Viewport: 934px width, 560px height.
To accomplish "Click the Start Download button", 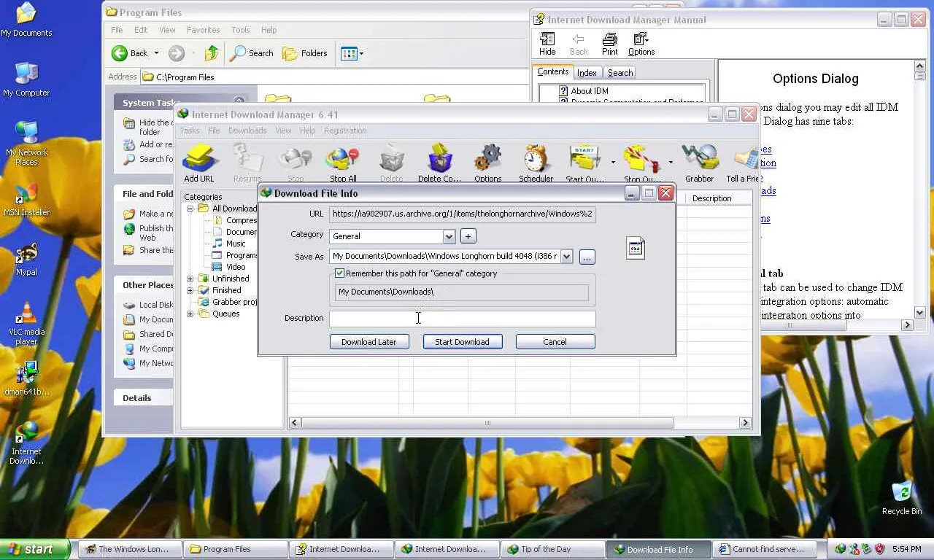I will (463, 342).
